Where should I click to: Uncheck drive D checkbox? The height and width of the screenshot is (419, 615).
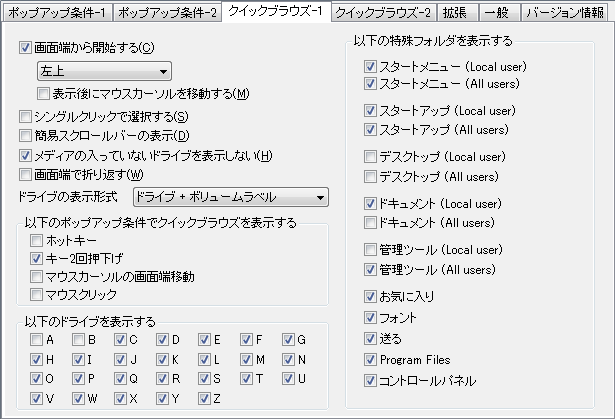(162, 340)
